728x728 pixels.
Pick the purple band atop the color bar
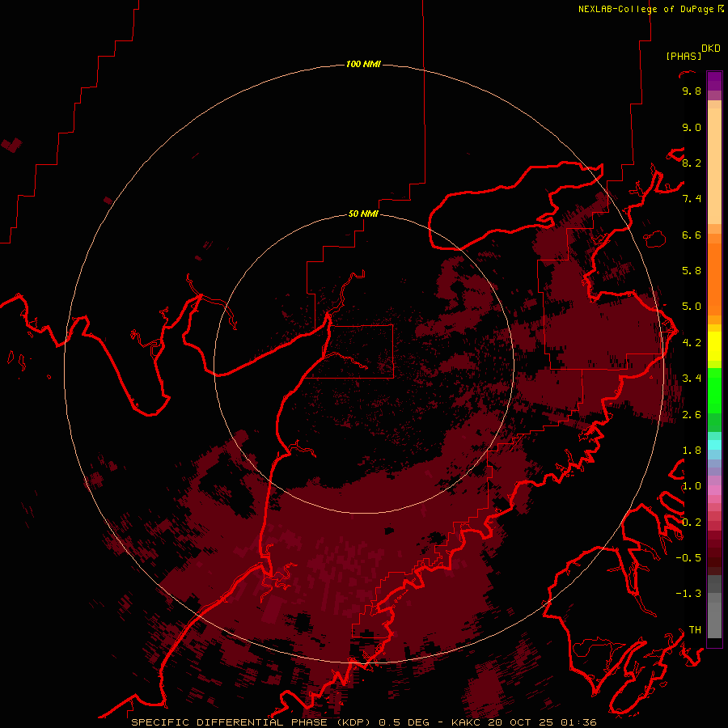(x=714, y=81)
